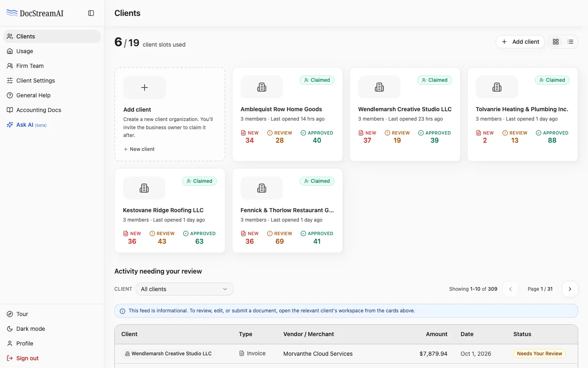The width and height of the screenshot is (588, 368).
Task: Click Needs Your Review status badge
Action: click(x=539, y=354)
